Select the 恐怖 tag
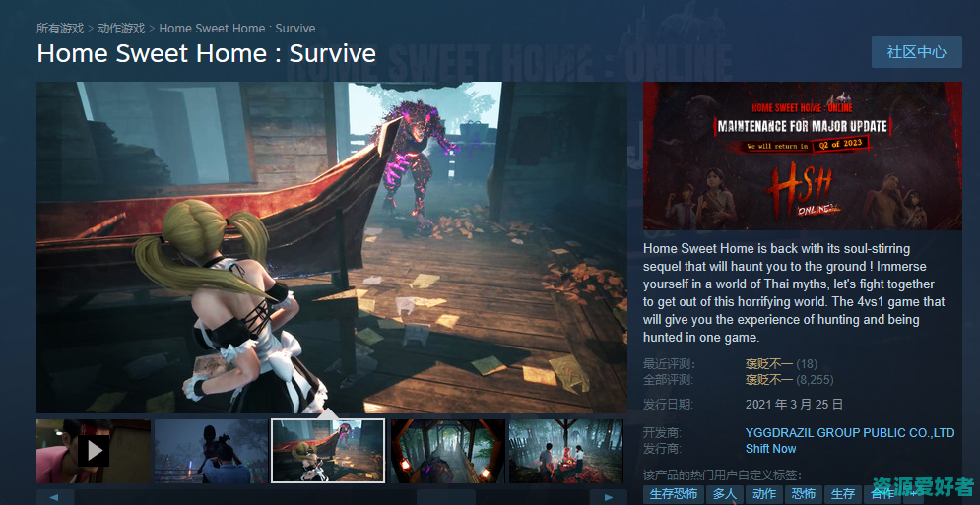 pos(803,494)
